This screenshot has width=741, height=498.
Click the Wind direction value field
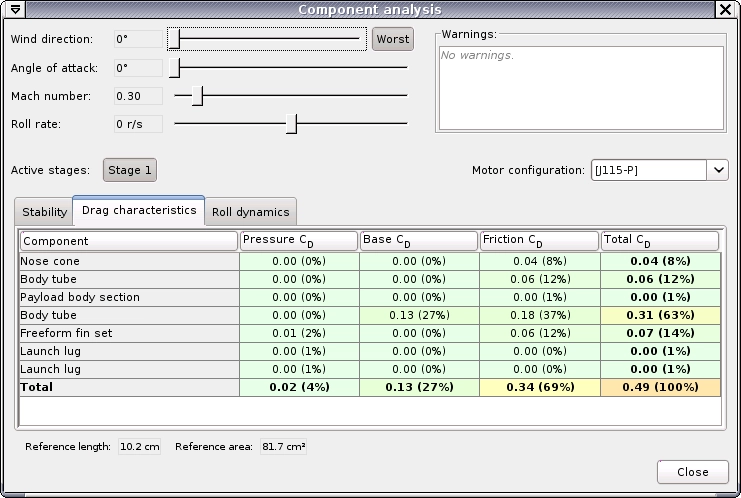point(137,39)
